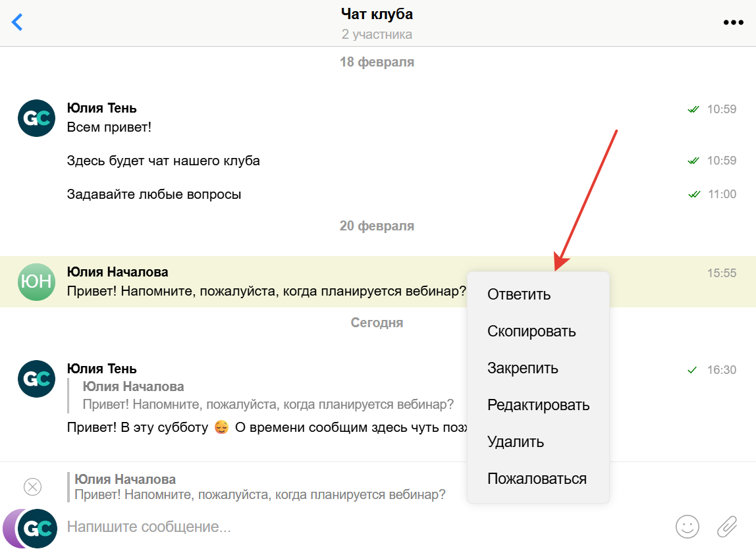Open the "Чат клуба" chat title
Viewport: 756px width, 553px height.
(x=377, y=14)
